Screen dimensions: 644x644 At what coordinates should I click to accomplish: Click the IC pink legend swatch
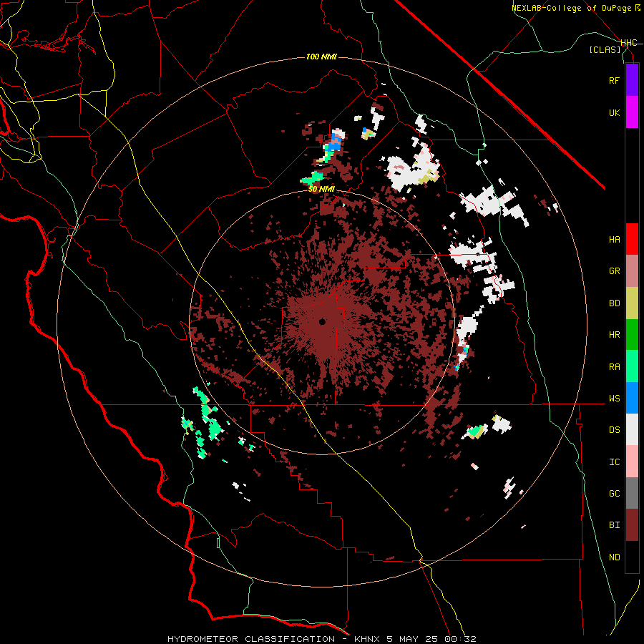click(632, 462)
